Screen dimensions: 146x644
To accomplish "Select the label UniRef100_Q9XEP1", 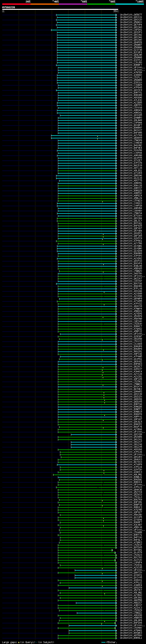I will coord(131,233).
